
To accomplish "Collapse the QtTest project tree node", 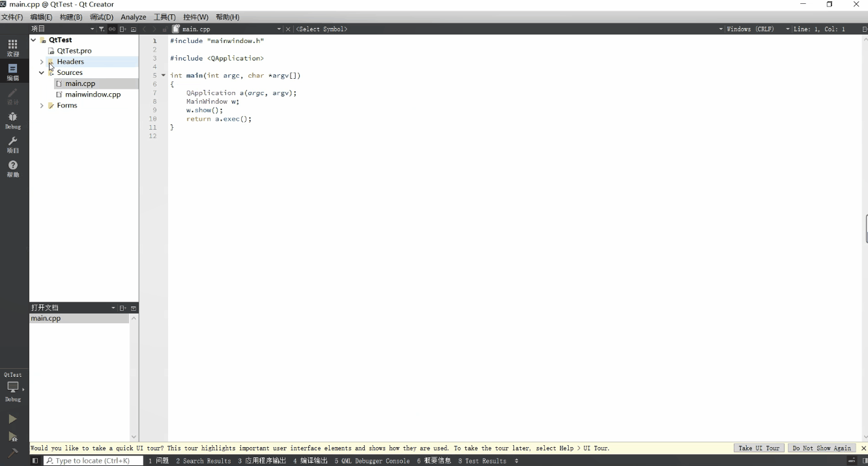I will (x=34, y=40).
